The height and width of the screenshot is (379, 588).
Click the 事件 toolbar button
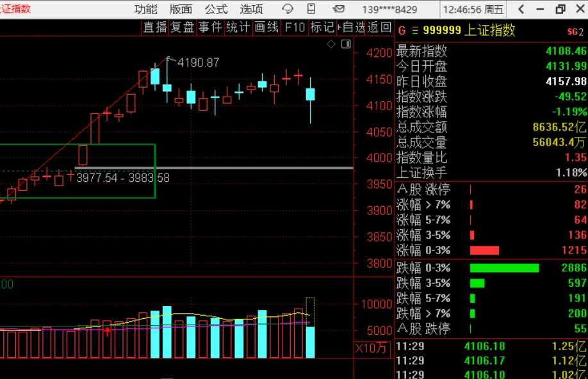pyautogui.click(x=210, y=27)
